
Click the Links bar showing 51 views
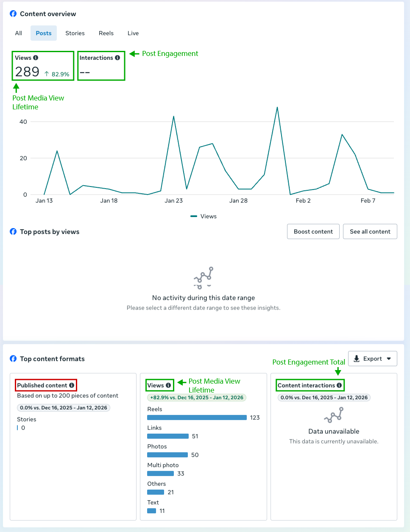click(x=168, y=436)
